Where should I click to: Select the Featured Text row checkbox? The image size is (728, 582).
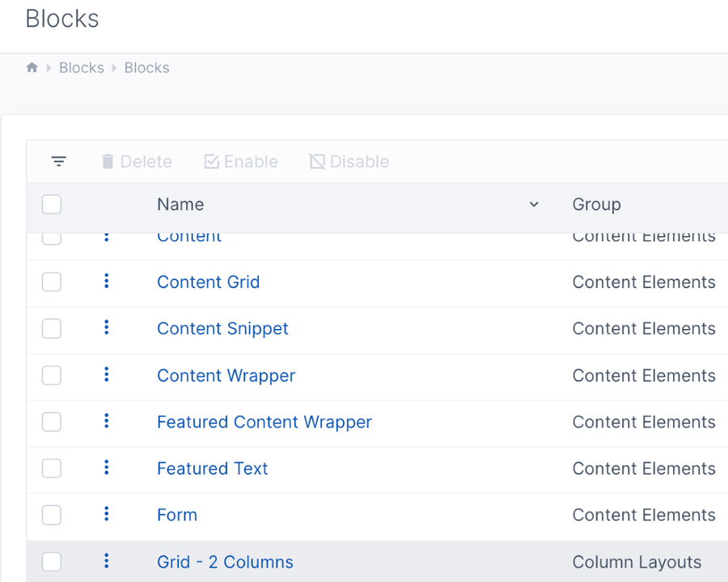point(52,468)
